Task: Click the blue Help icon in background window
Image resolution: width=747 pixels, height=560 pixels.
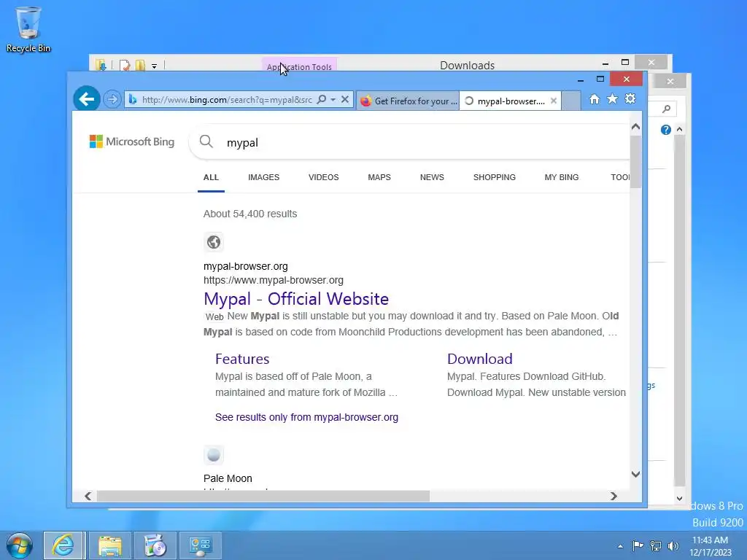Action: [665, 130]
